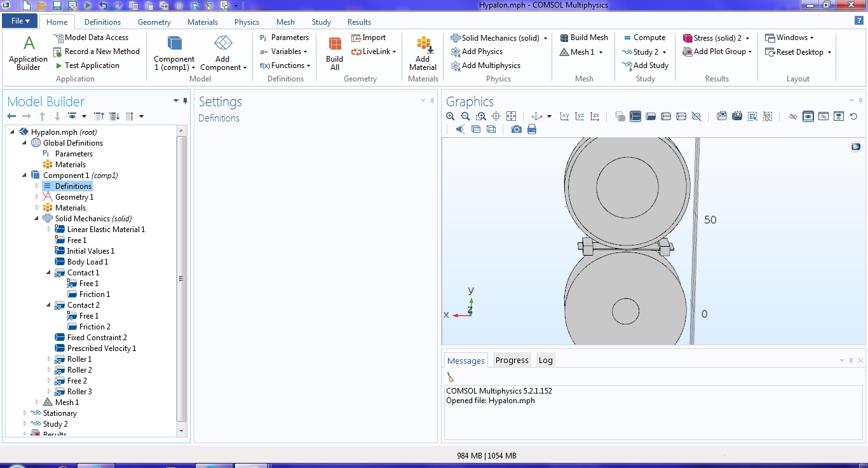Take a snapshot with the camera icon
Viewport: 868px width, 468px height.
[517, 129]
